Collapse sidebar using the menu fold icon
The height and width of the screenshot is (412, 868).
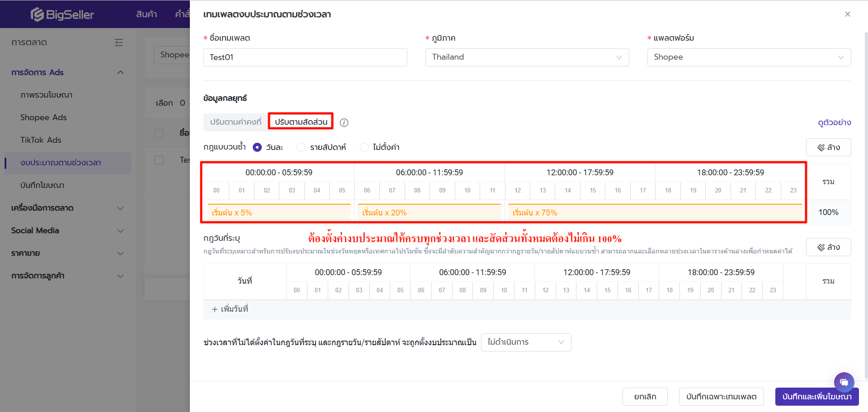click(119, 42)
